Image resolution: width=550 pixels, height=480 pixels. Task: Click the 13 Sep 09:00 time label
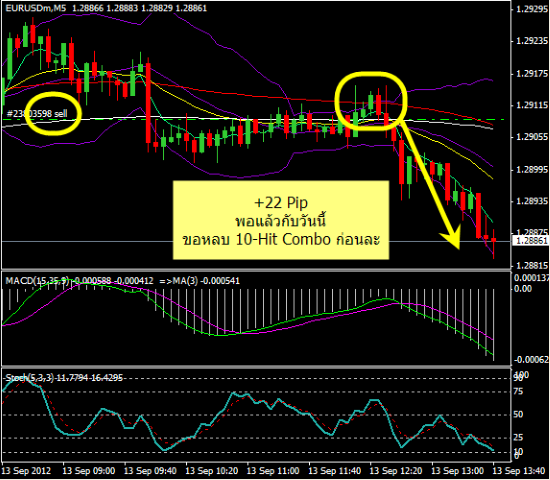click(x=89, y=471)
